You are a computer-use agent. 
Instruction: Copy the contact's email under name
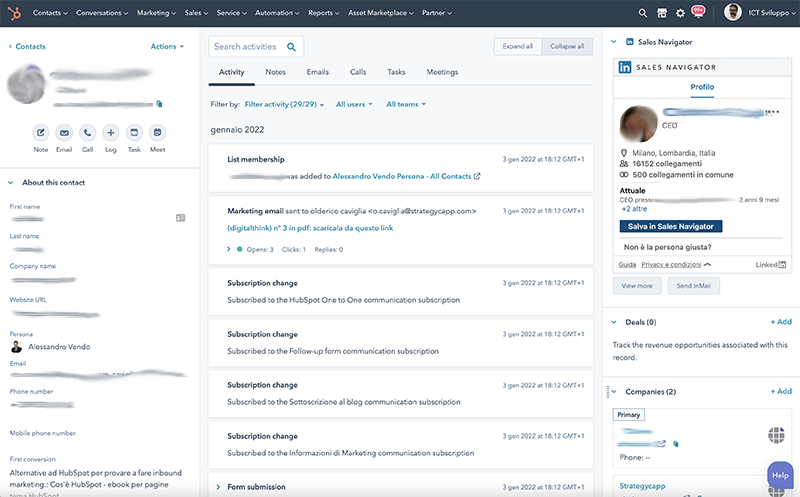click(159, 104)
